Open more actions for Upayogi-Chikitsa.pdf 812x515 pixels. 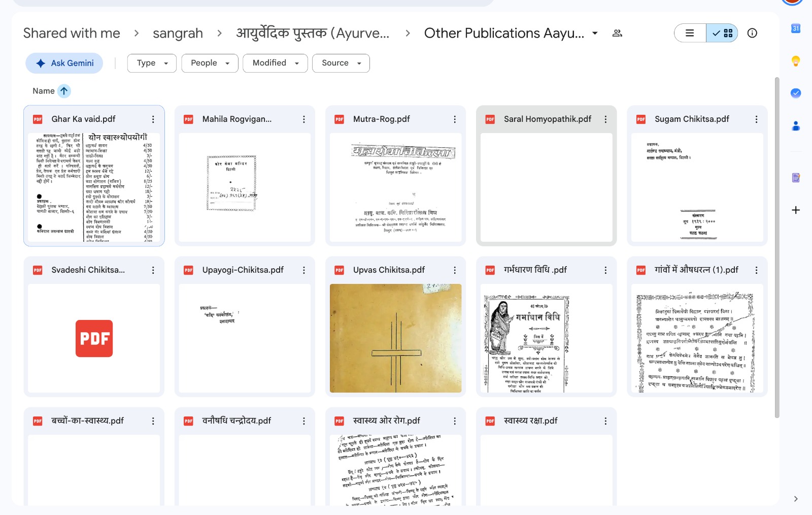tap(304, 270)
